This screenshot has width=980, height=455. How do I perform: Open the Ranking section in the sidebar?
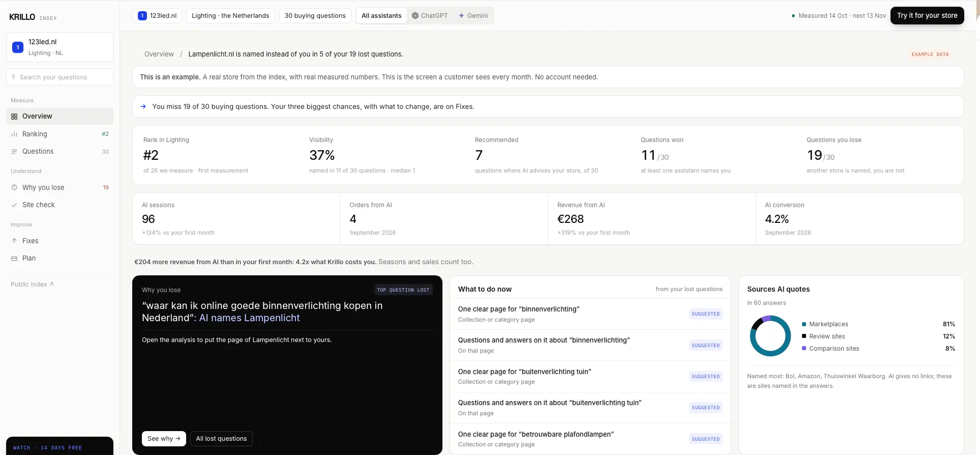pos(60,134)
